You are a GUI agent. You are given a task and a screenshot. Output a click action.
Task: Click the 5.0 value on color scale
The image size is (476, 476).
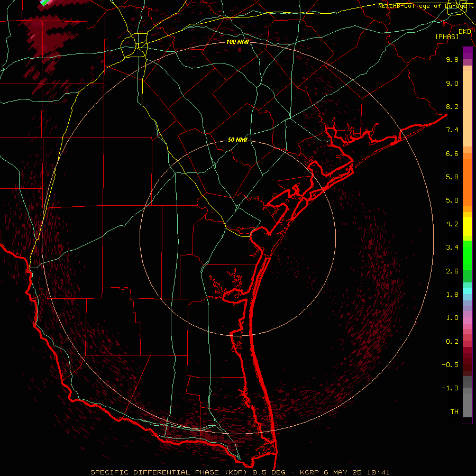[452, 200]
